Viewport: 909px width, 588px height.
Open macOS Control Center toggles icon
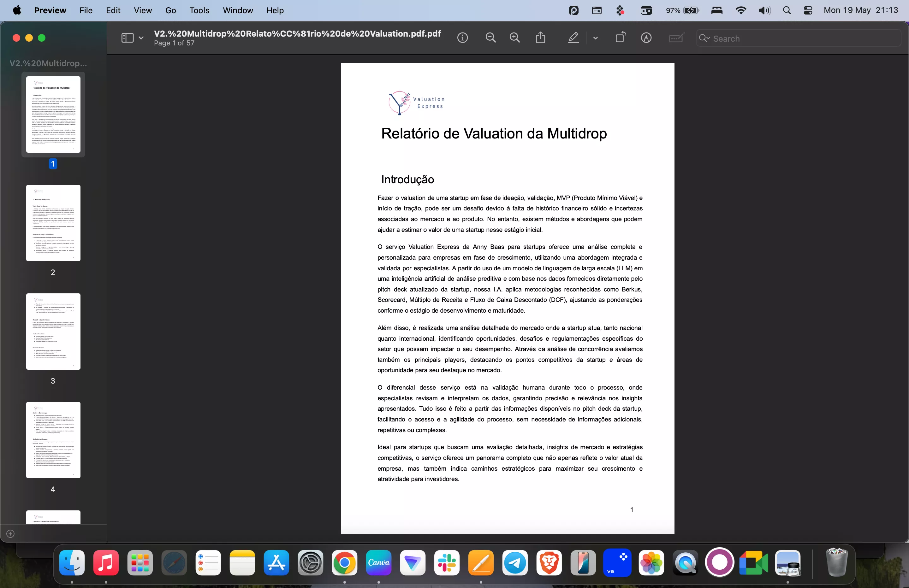(808, 10)
